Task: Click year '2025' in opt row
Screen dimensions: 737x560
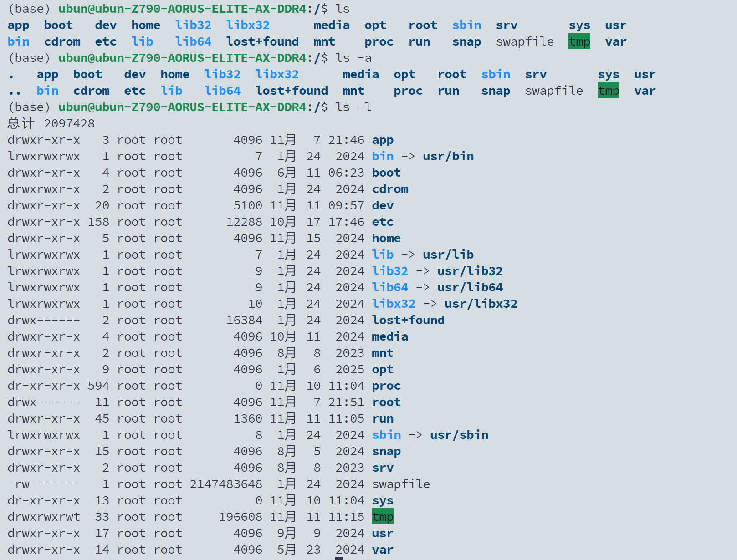Action: [x=350, y=369]
